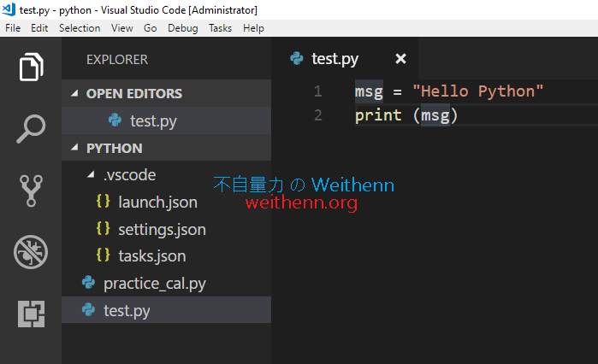Click the Python icon on test.py tab

tap(297, 59)
